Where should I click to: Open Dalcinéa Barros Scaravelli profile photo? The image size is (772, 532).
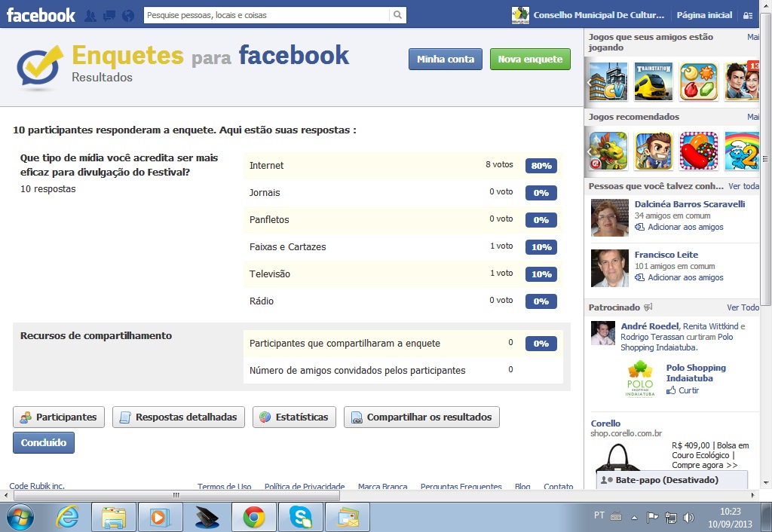pyautogui.click(x=609, y=218)
